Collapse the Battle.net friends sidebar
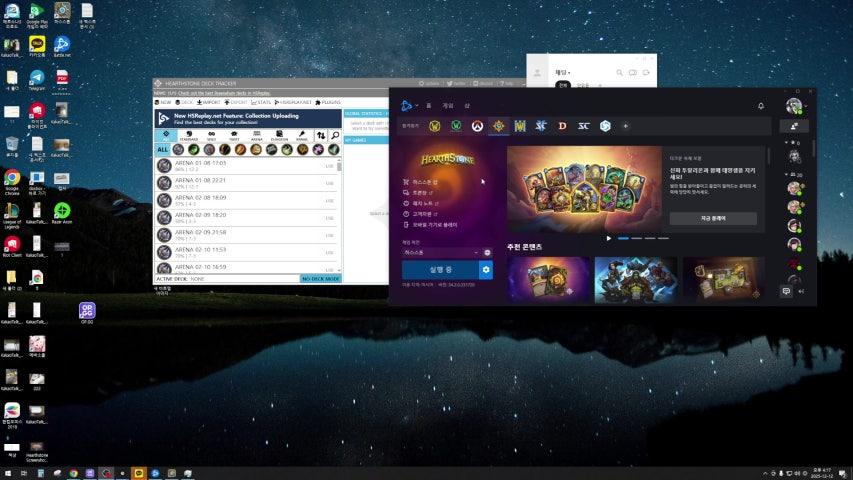This screenshot has width=853, height=480. (801, 292)
